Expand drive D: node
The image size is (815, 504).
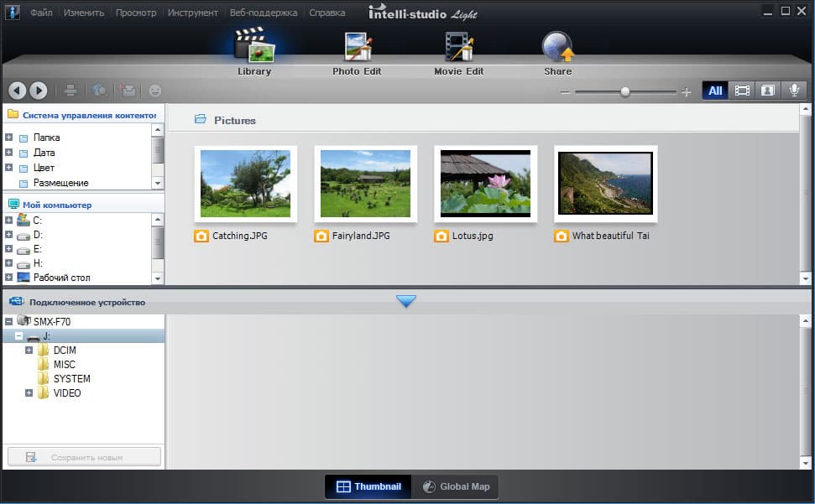tap(9, 235)
